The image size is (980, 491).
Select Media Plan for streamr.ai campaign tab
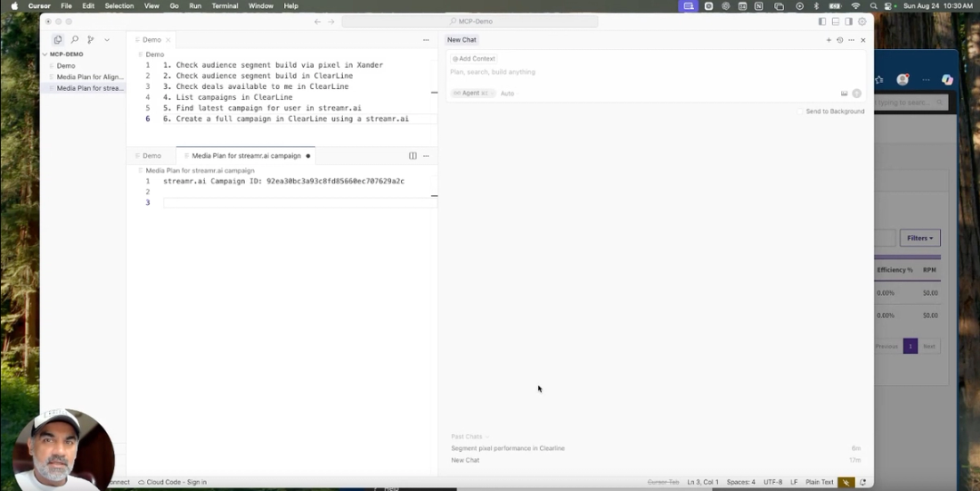246,156
